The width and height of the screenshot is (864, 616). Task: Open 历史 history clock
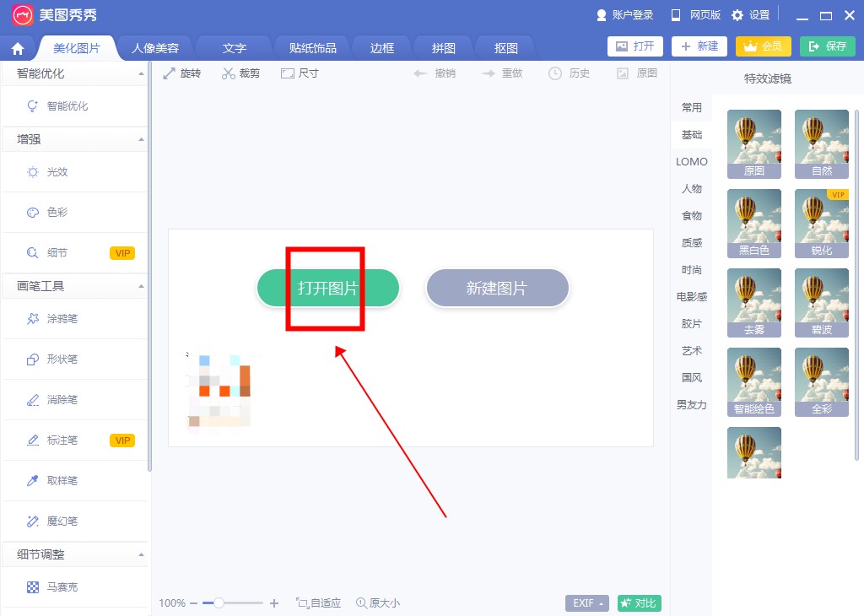(570, 73)
